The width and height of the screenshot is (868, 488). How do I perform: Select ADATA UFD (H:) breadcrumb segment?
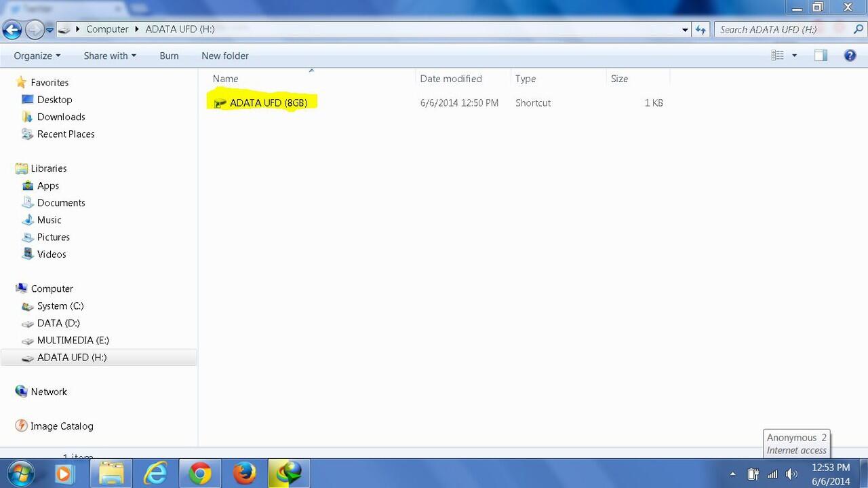(x=180, y=29)
